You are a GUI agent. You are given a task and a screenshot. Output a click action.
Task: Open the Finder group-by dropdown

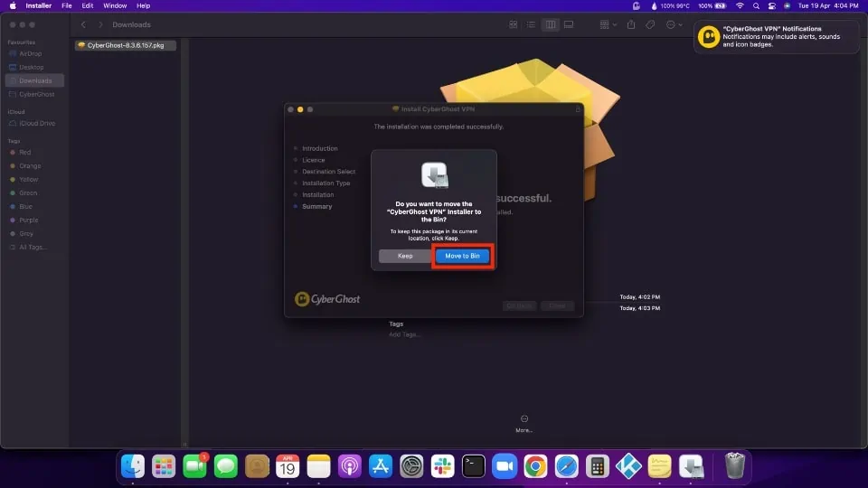[608, 24]
